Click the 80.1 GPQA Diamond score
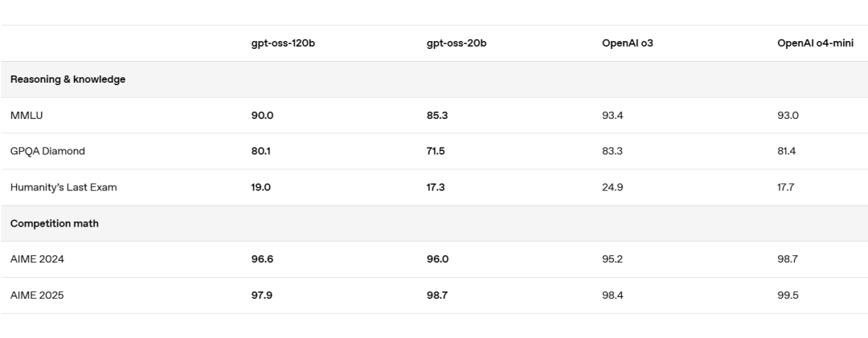The height and width of the screenshot is (338, 868). (x=260, y=151)
